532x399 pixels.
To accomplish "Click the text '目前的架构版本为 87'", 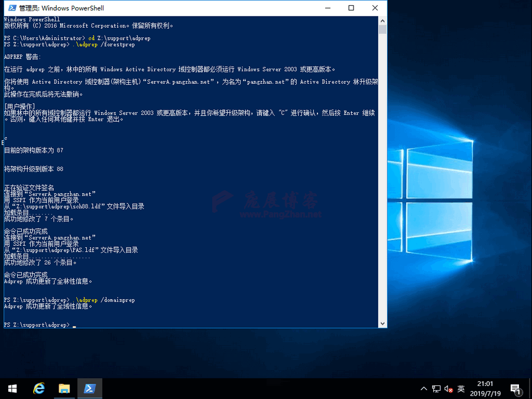I will pos(34,150).
